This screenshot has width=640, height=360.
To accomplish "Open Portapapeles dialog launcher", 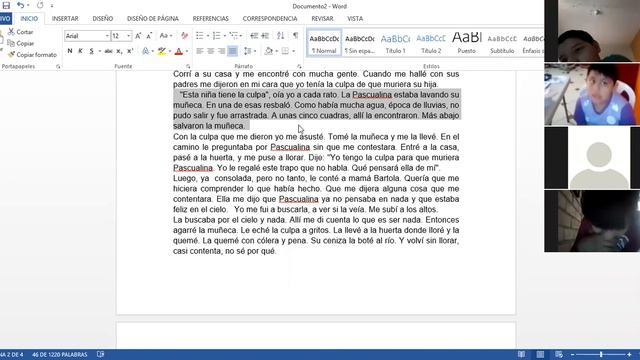I will (x=58, y=66).
